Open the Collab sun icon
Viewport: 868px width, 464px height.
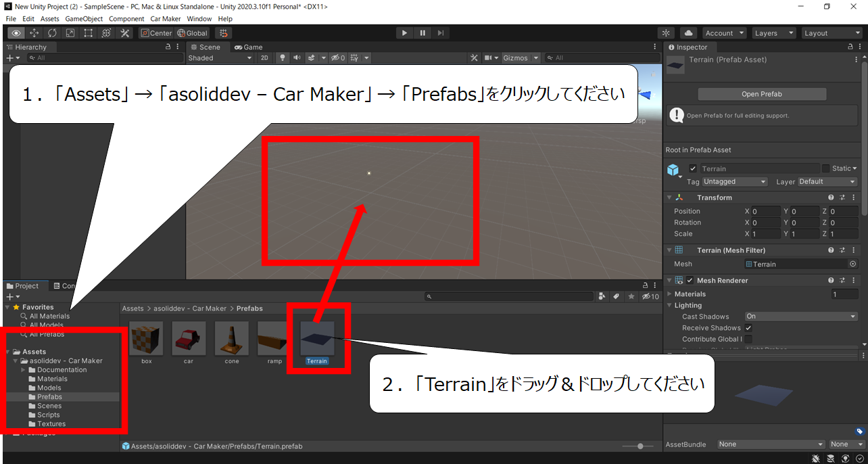click(667, 33)
